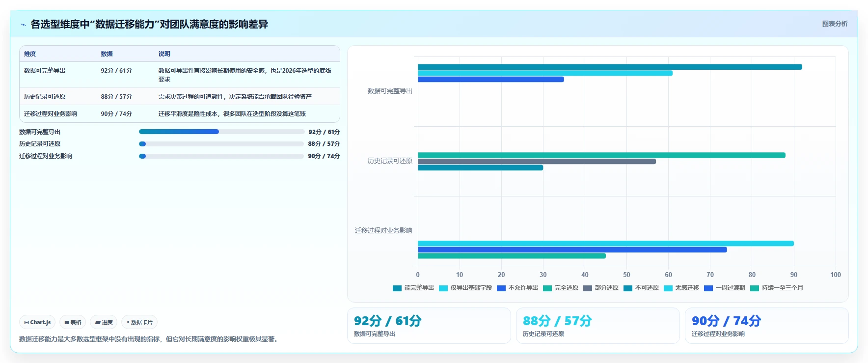Open the 92分 / 61分 data card
Image resolution: width=868 pixels, height=363 pixels.
429,326
